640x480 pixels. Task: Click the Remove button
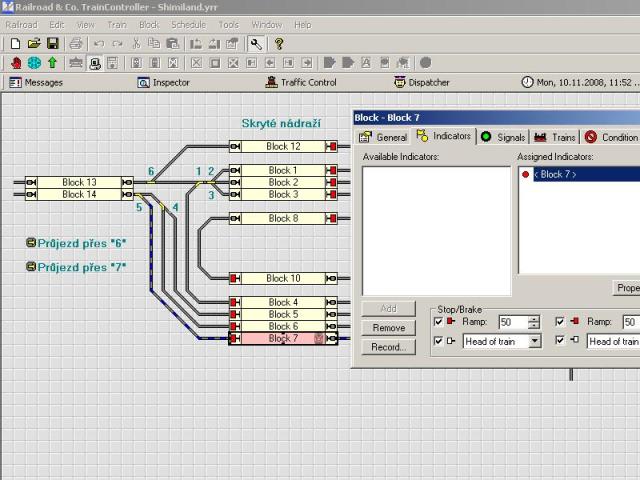pyautogui.click(x=389, y=328)
